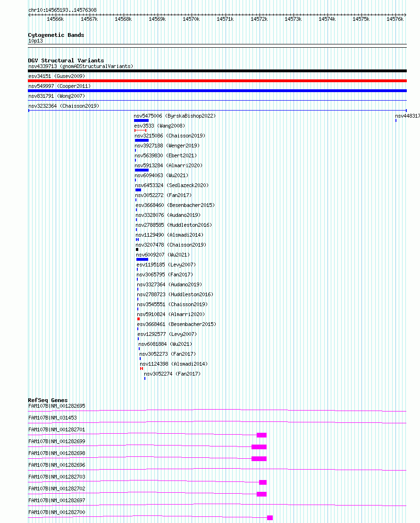Click the nsv6453324 (Sedlazeck2020) label

[172, 186]
